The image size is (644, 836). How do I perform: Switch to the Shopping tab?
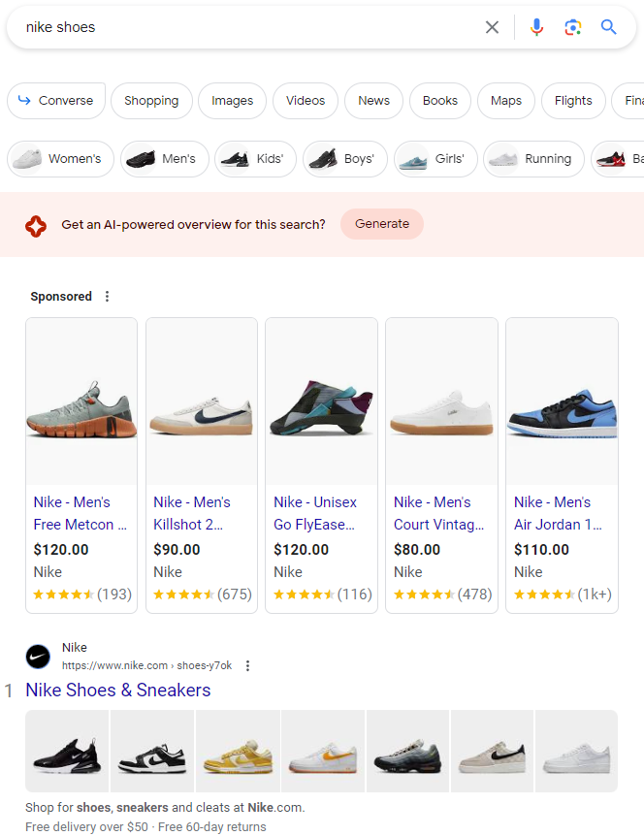[x=151, y=100]
